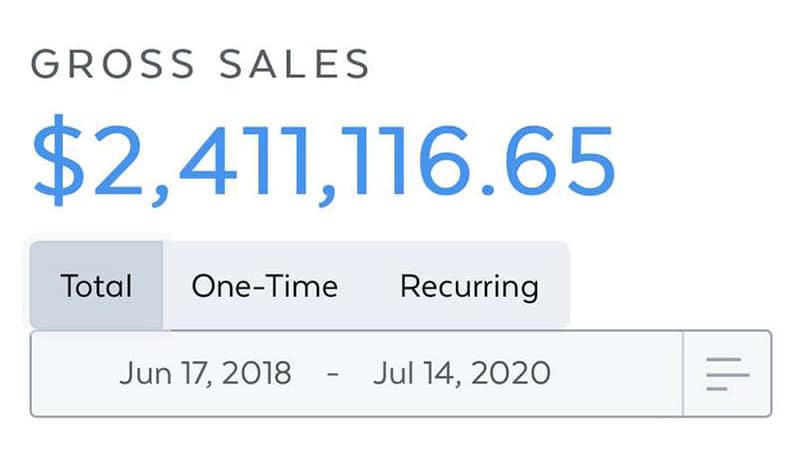Show Recurring gross sales
Screen dimensions: 800x463
(x=469, y=286)
